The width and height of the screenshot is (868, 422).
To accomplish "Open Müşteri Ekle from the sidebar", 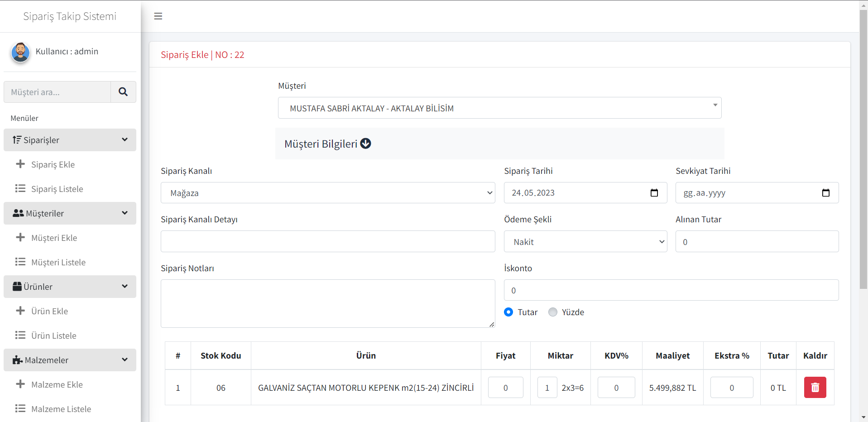I will 54,238.
